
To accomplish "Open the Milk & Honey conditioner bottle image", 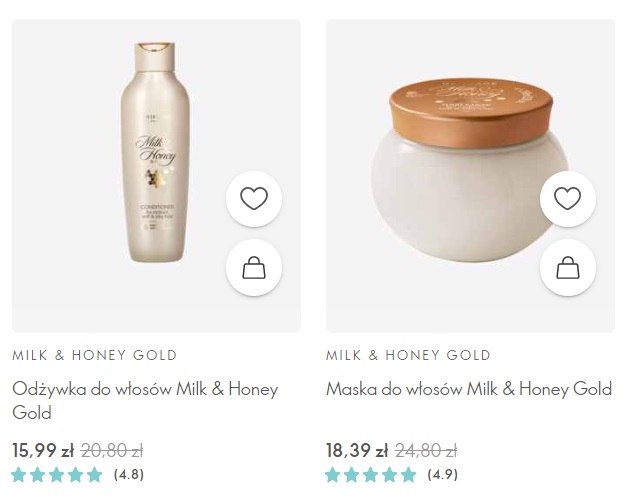I will tap(156, 152).
